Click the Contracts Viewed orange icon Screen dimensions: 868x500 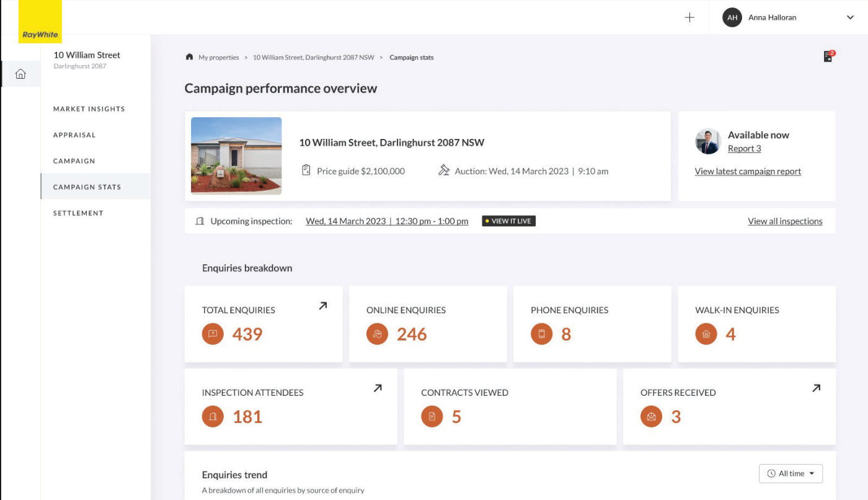point(432,417)
